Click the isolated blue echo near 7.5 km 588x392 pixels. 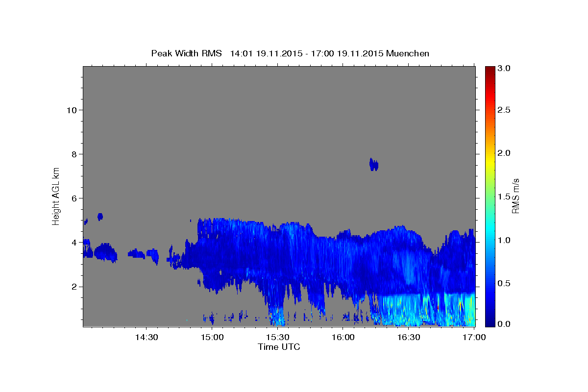pyautogui.click(x=374, y=165)
